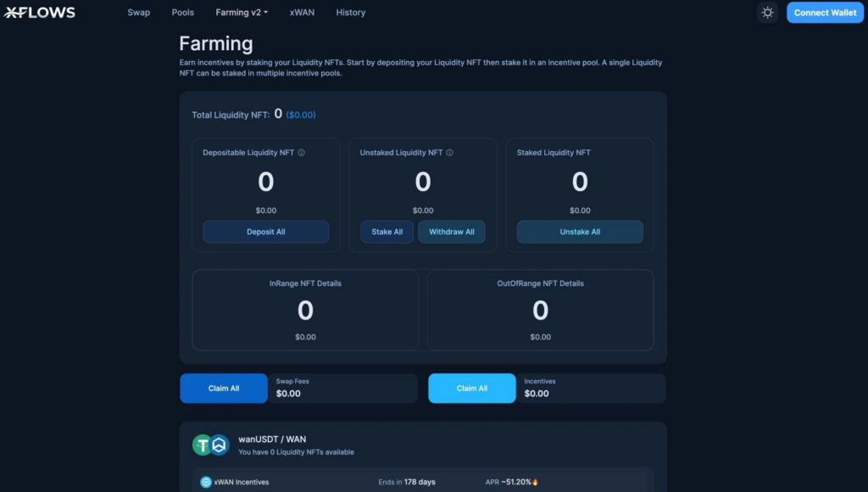Click info icon beside Depositable Liquidity NFT

302,153
